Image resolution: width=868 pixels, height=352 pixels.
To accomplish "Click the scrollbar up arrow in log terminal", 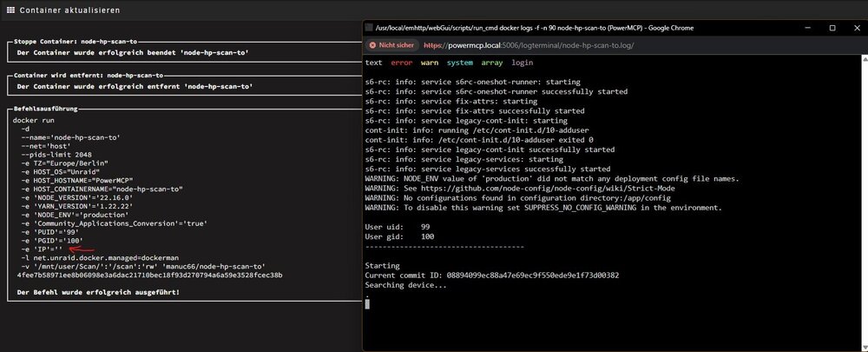I will (865, 57).
